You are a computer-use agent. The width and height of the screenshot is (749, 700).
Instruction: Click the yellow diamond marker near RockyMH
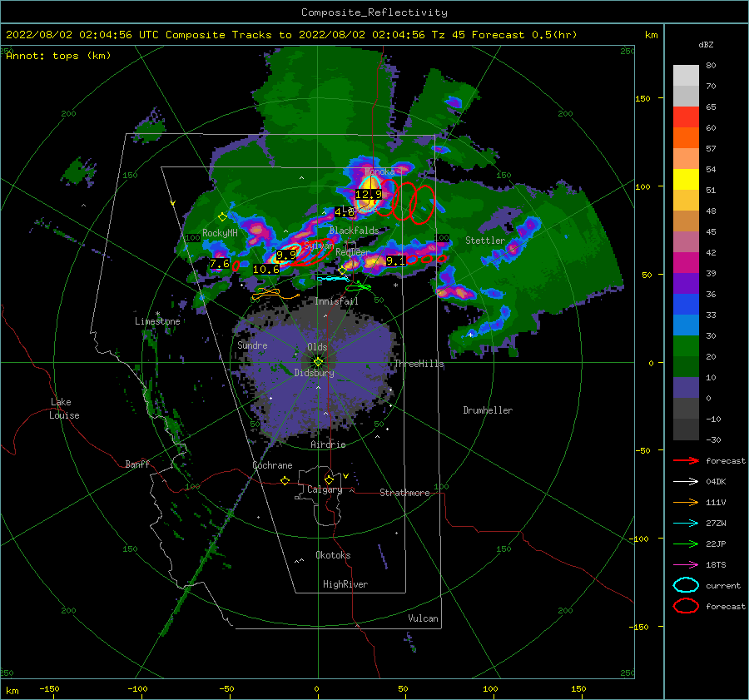click(x=222, y=217)
